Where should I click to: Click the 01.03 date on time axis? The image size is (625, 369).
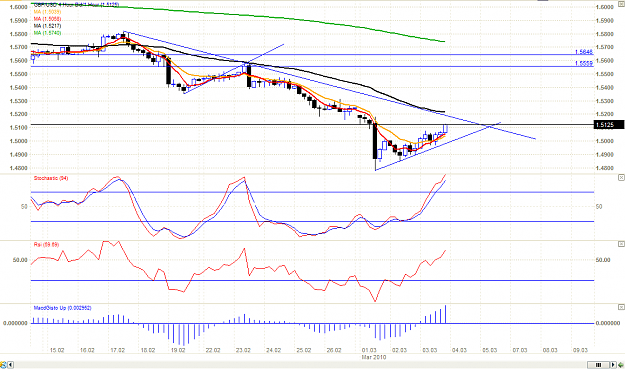369,350
